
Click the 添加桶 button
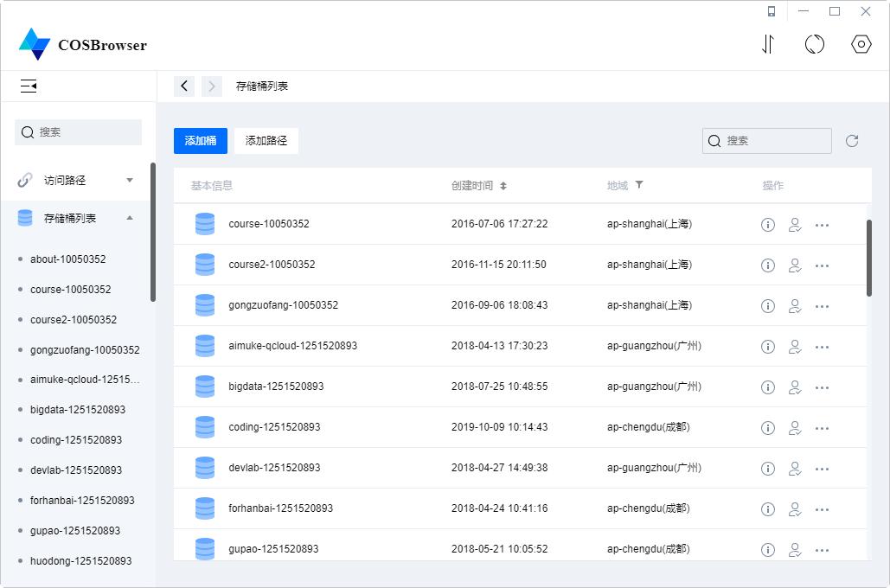coord(200,140)
